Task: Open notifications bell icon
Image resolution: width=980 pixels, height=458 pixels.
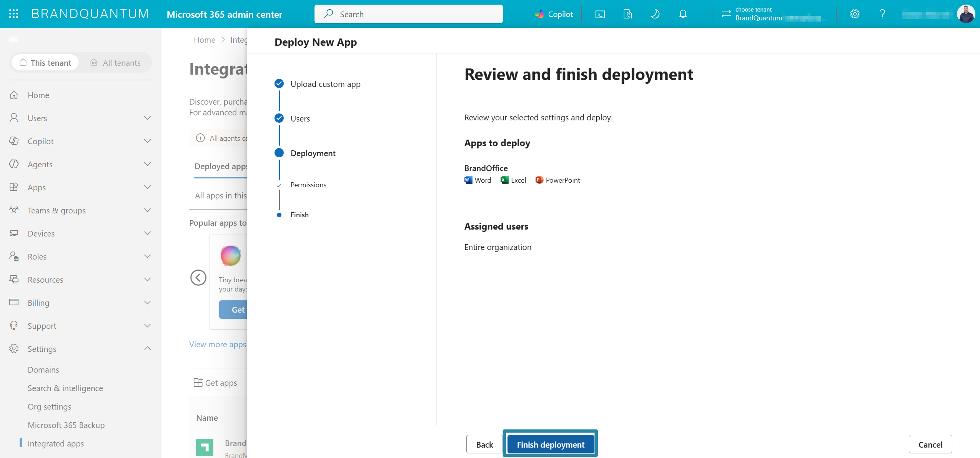Action: pyautogui.click(x=683, y=14)
